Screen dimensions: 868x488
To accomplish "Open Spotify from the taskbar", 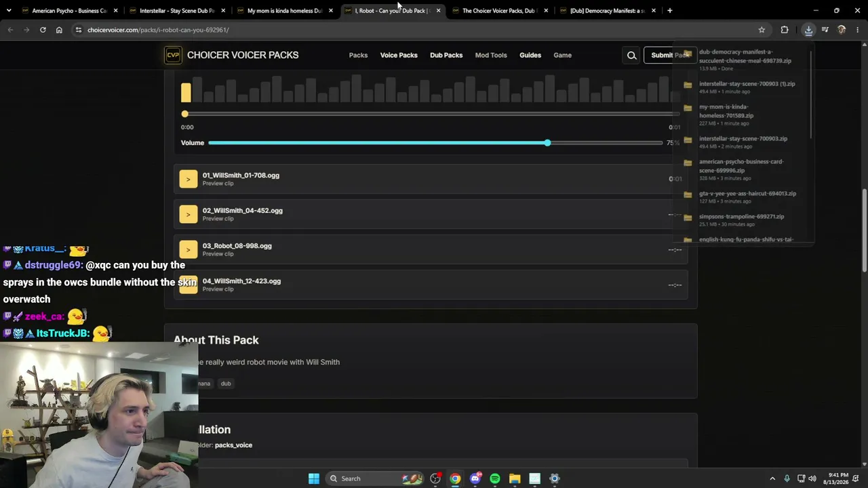I will [x=495, y=479].
